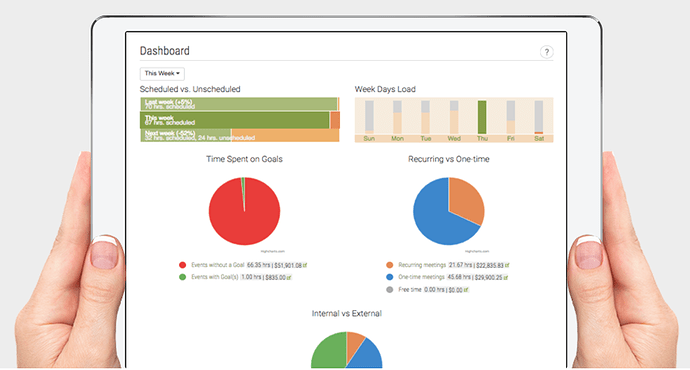Click Events without a Goal legend label
Image resolution: width=690 pixels, height=370 pixels.
tap(217, 265)
